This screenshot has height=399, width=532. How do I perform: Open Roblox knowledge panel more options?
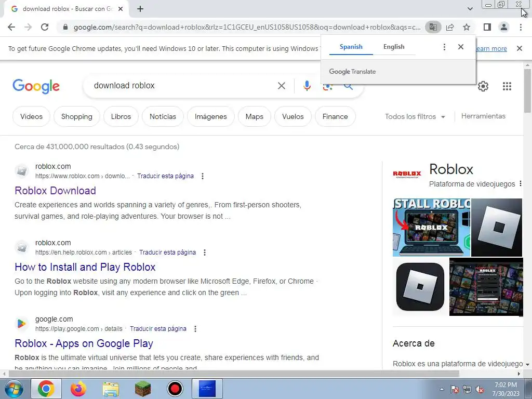(521, 183)
